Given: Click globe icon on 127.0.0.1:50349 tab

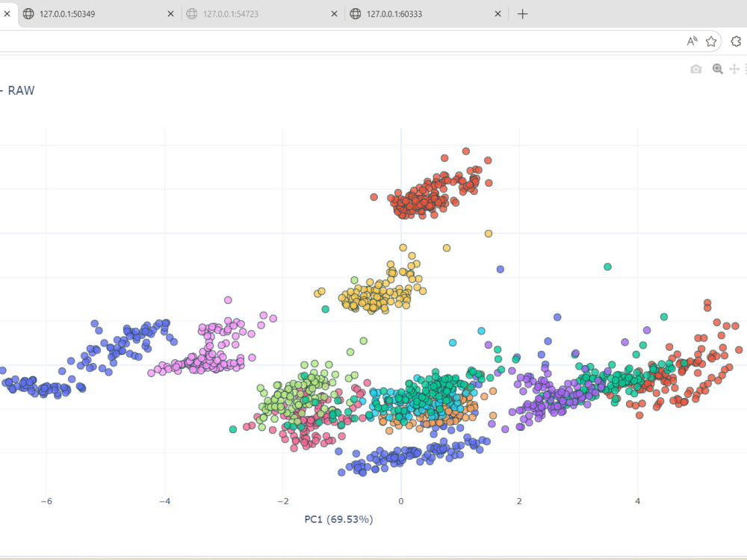Looking at the screenshot, I should (x=28, y=13).
